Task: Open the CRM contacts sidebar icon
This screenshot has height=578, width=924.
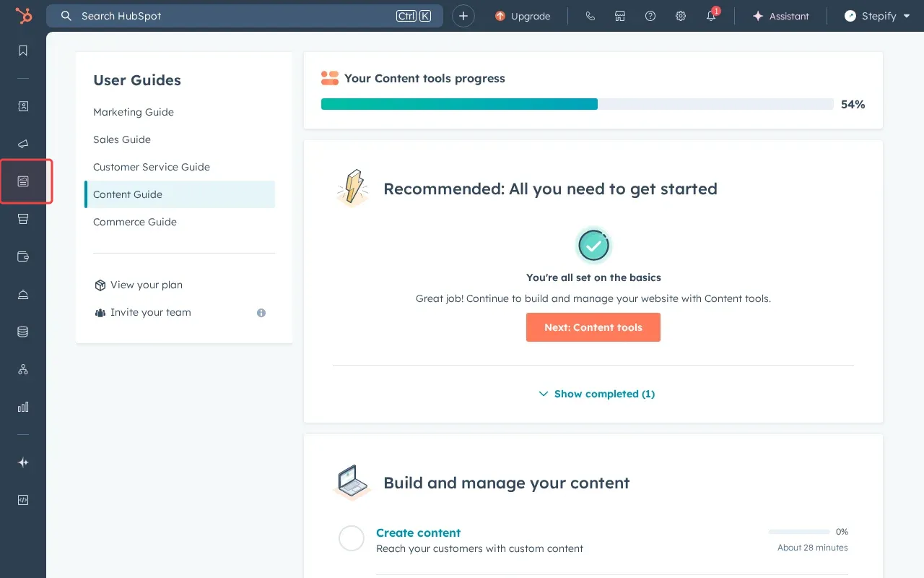Action: tap(23, 106)
